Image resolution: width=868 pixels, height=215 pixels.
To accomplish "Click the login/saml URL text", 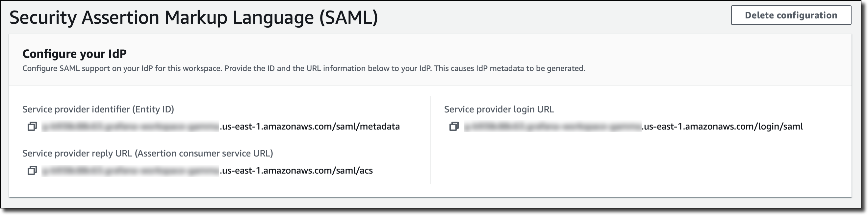I will (722, 127).
